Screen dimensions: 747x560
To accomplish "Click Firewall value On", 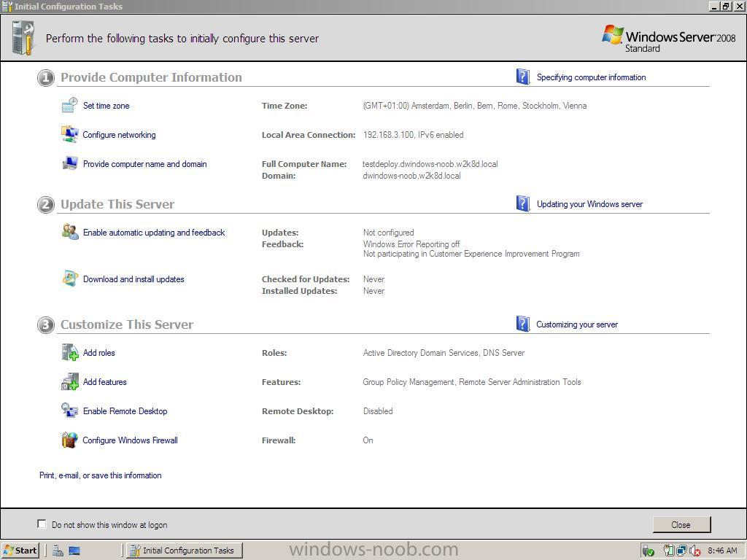I will [x=368, y=440].
